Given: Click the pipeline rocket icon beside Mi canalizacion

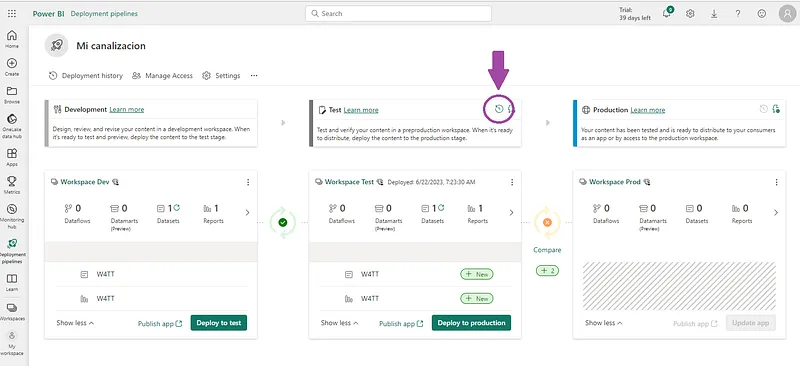Looking at the screenshot, I should [x=57, y=45].
